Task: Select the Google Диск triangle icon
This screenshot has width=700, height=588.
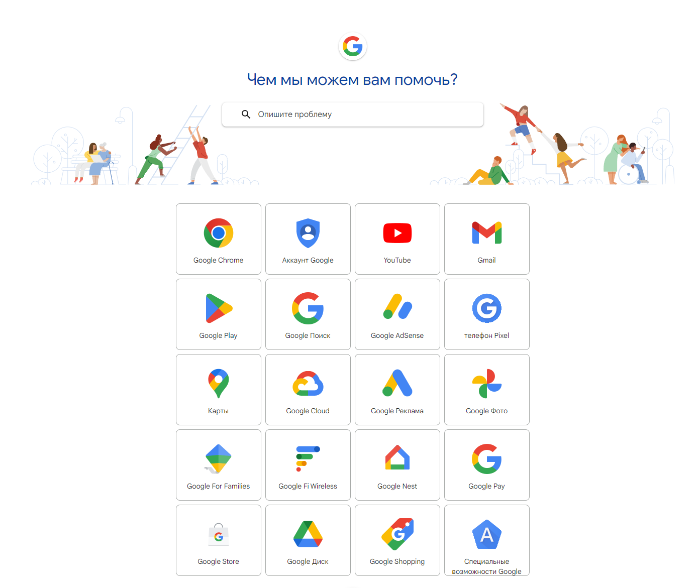Action: pos(308,534)
